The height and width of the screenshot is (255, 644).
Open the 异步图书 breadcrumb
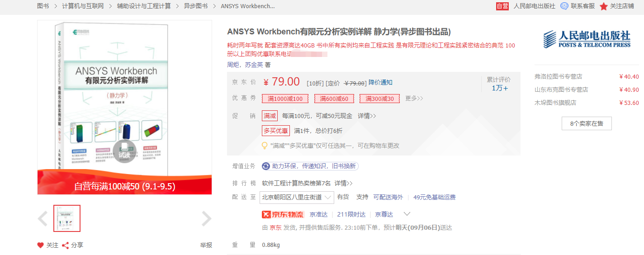pos(196,6)
